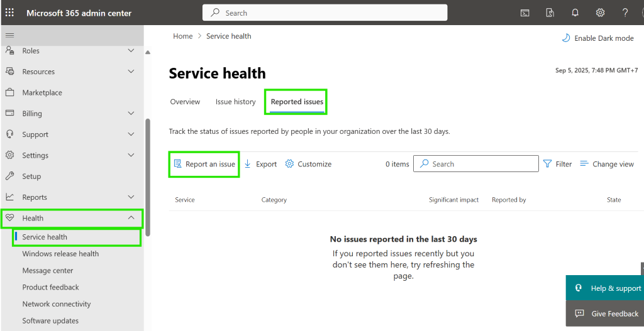The width and height of the screenshot is (644, 331).
Task: Click the Roles person icon
Action: (x=10, y=50)
